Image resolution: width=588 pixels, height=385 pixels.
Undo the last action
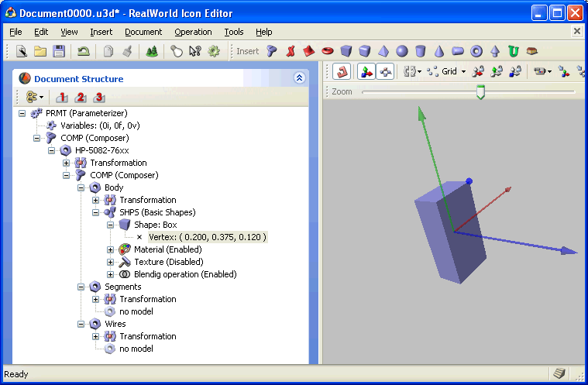tap(83, 51)
